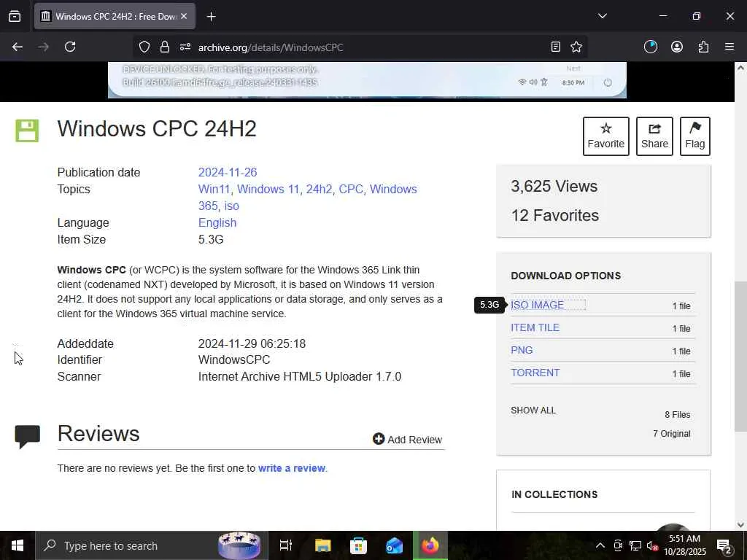Click the Meet Now tray icon
Viewport: 747px width, 560px height.
coord(618,545)
